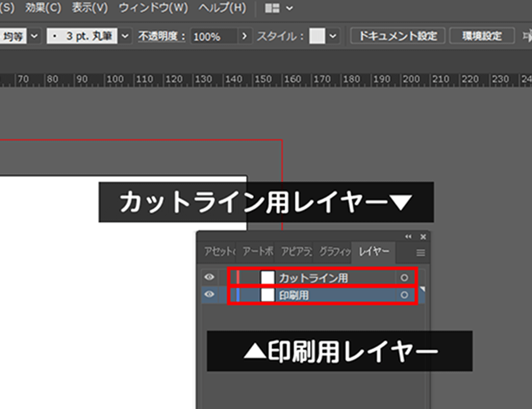The image size is (532, 409).
Task: Expand the 不透明度 opacity arrow
Action: click(x=245, y=36)
